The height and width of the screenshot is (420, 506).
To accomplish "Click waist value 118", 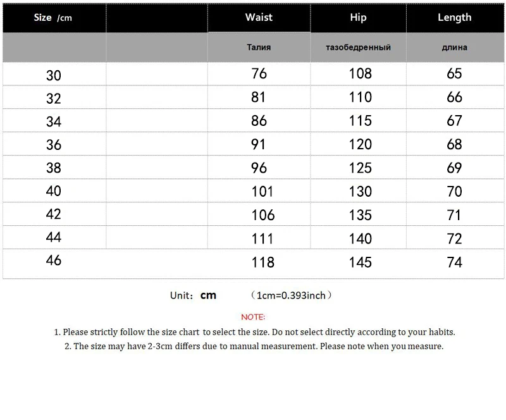I will 262,262.
